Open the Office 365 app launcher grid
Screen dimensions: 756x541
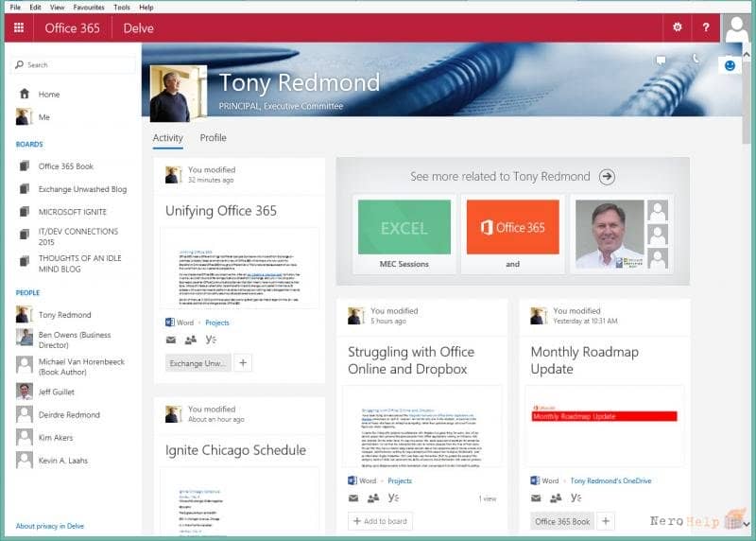(19, 28)
